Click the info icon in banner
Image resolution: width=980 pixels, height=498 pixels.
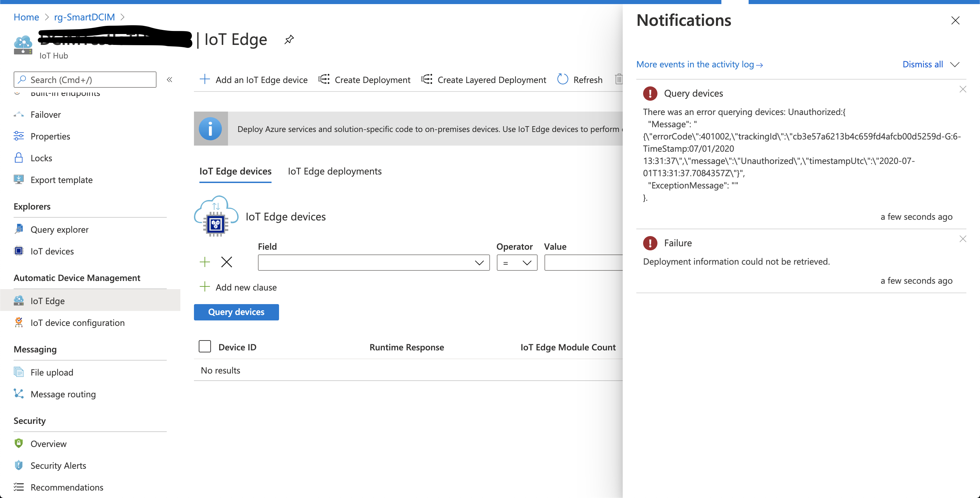210,129
